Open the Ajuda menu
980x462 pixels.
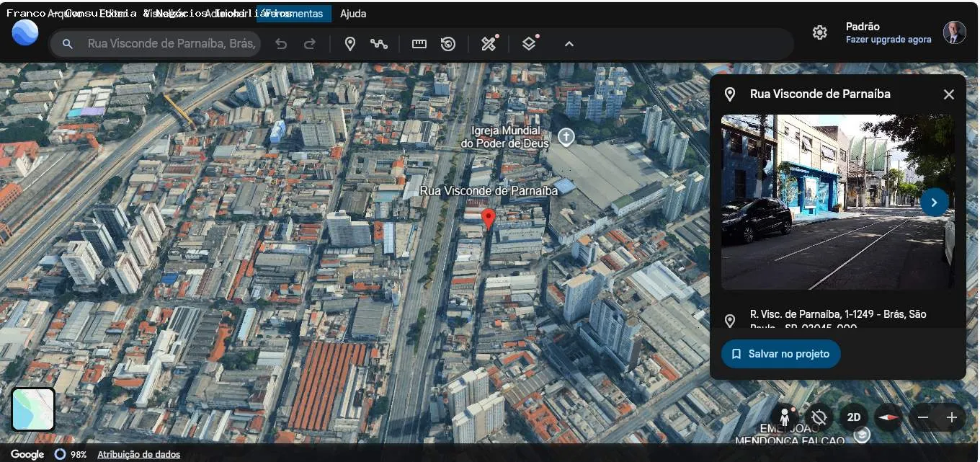click(353, 14)
